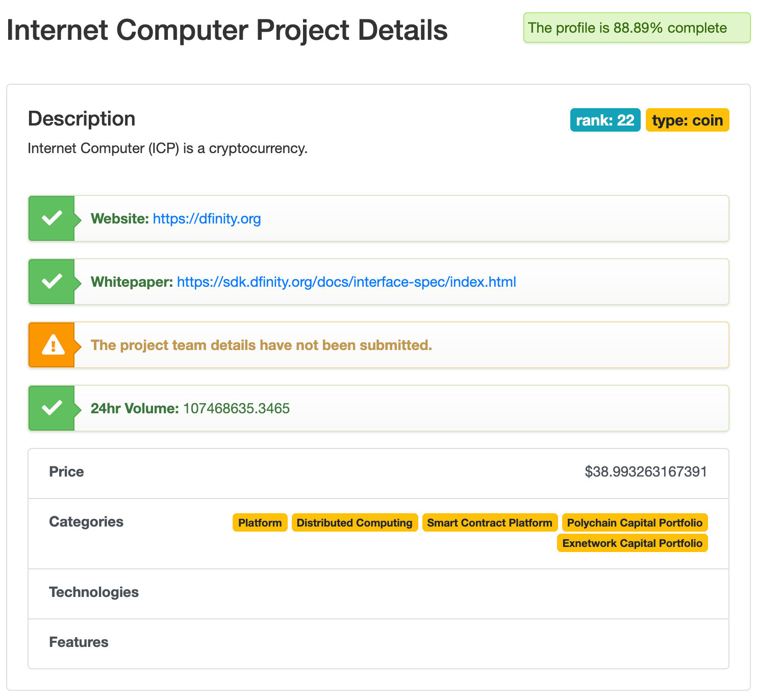This screenshot has width=757, height=700.
Task: Click the Technologies row label
Action: 94,592
